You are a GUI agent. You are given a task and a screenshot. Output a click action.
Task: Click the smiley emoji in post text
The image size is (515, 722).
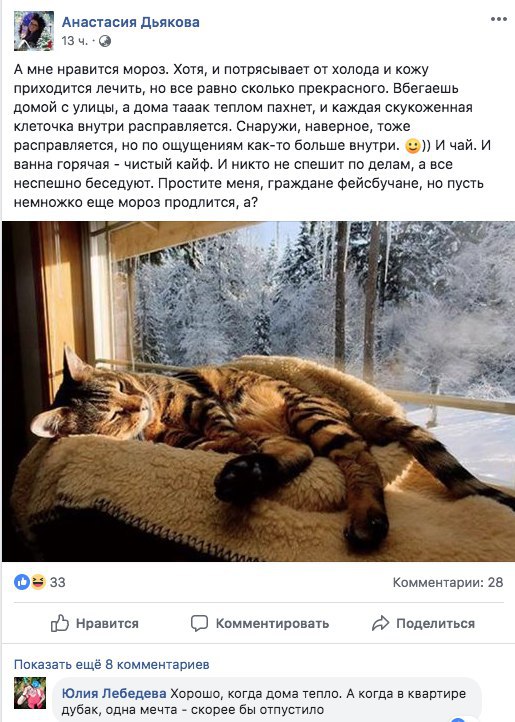[x=412, y=146]
